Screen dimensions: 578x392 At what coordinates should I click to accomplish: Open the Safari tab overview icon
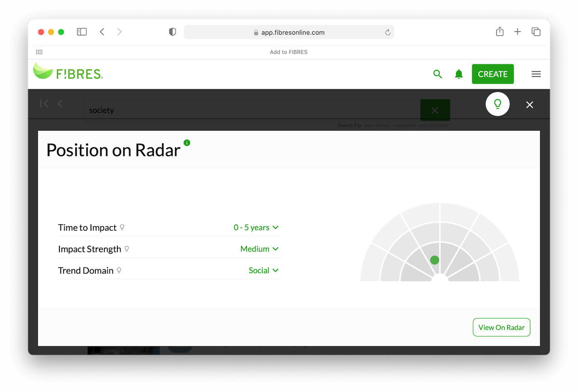tap(536, 32)
